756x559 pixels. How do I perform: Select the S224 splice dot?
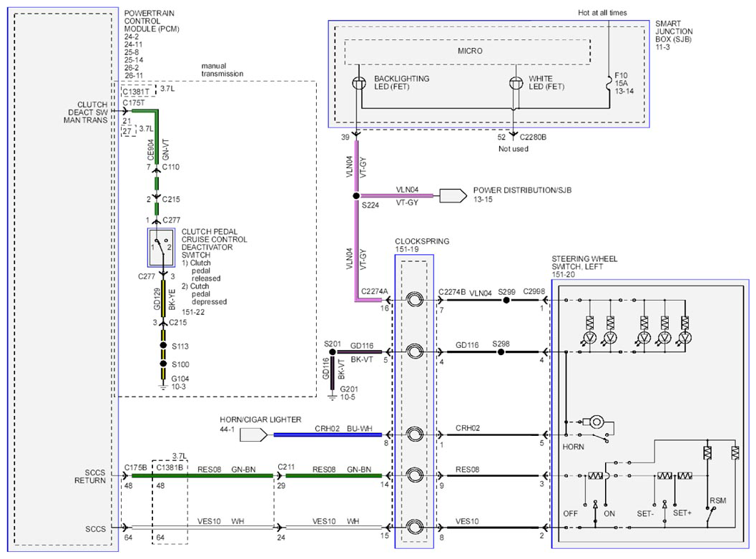(x=355, y=196)
